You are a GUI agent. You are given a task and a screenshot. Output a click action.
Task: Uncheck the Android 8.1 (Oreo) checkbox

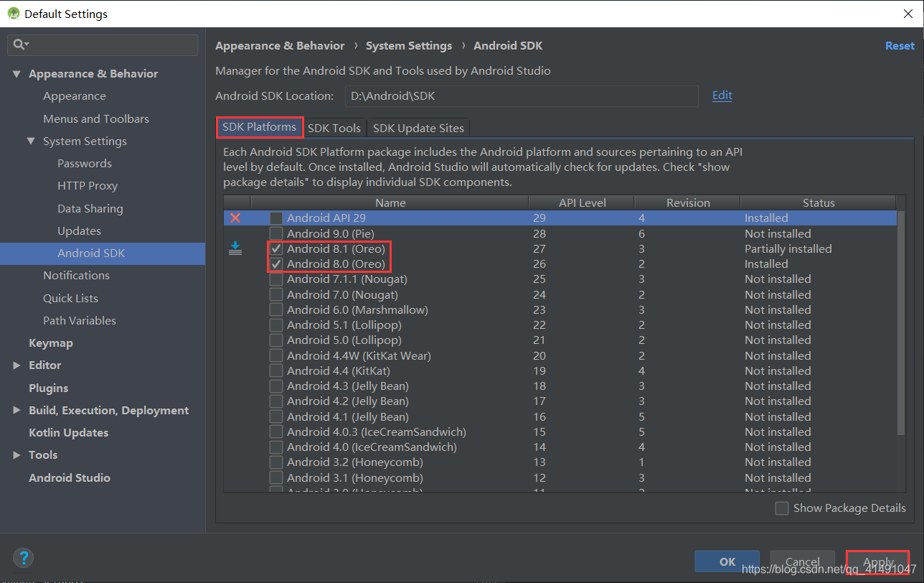tap(276, 248)
